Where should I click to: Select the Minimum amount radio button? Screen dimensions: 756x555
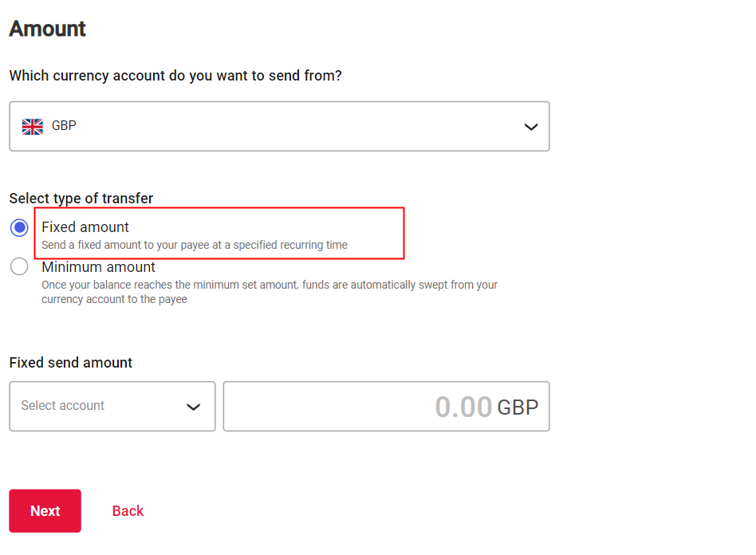click(x=19, y=267)
